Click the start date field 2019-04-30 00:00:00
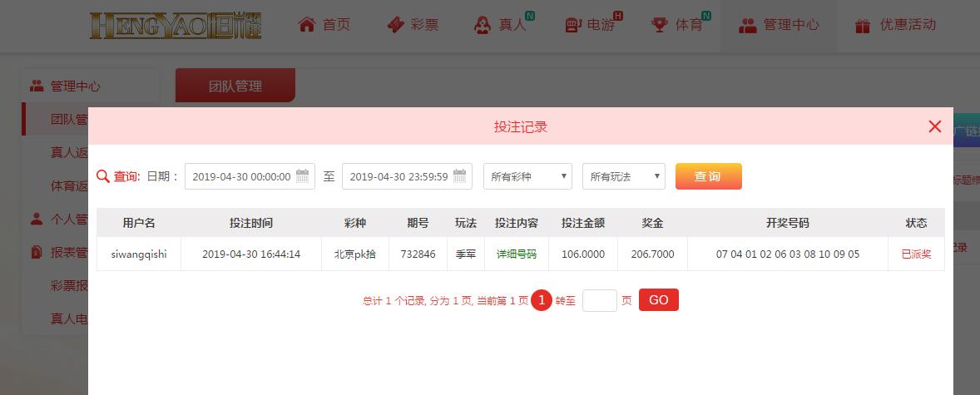The image size is (980, 395). tap(250, 176)
